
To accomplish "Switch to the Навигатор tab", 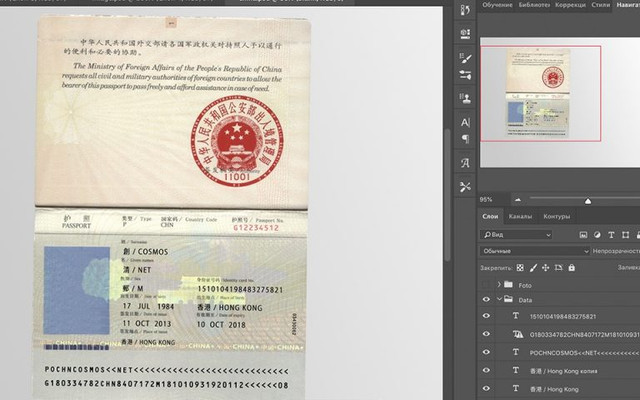I will 628,5.
